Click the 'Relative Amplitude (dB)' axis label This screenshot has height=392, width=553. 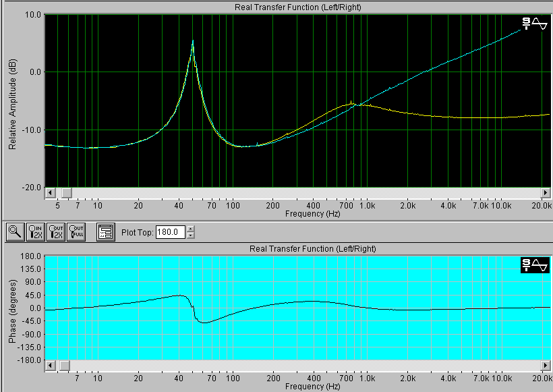coord(12,104)
